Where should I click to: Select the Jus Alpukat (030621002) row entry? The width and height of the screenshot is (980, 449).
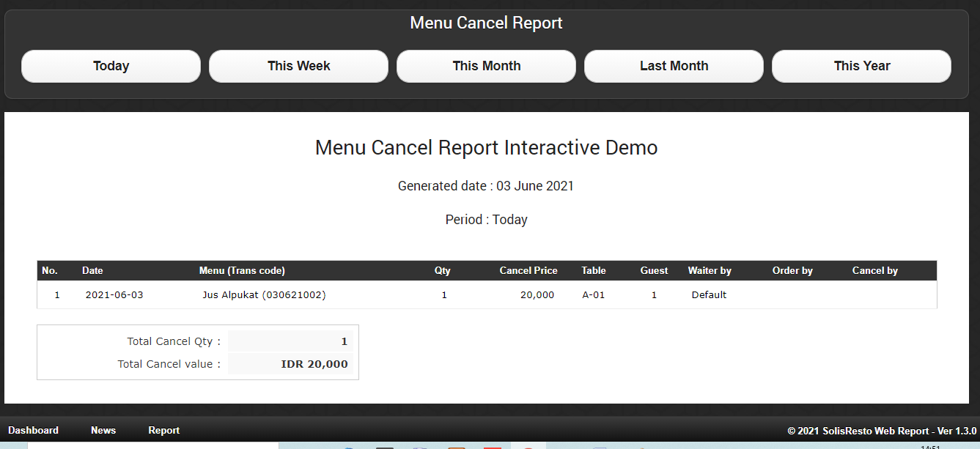point(264,295)
